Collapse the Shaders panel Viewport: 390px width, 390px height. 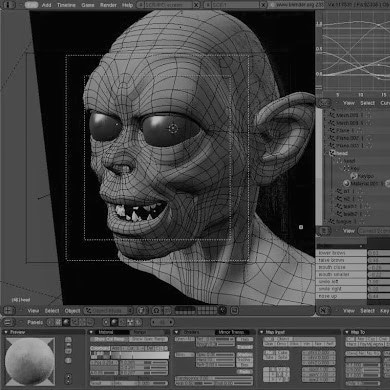pyautogui.click(x=177, y=332)
